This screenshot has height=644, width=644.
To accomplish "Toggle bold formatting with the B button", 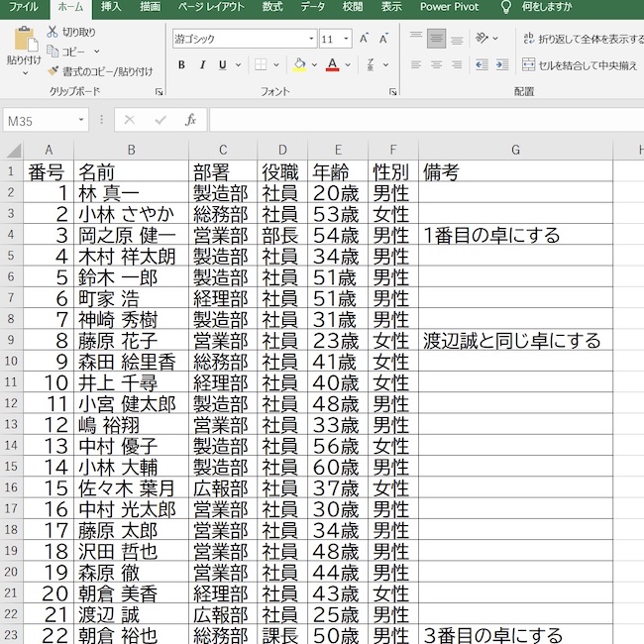I will [x=181, y=65].
